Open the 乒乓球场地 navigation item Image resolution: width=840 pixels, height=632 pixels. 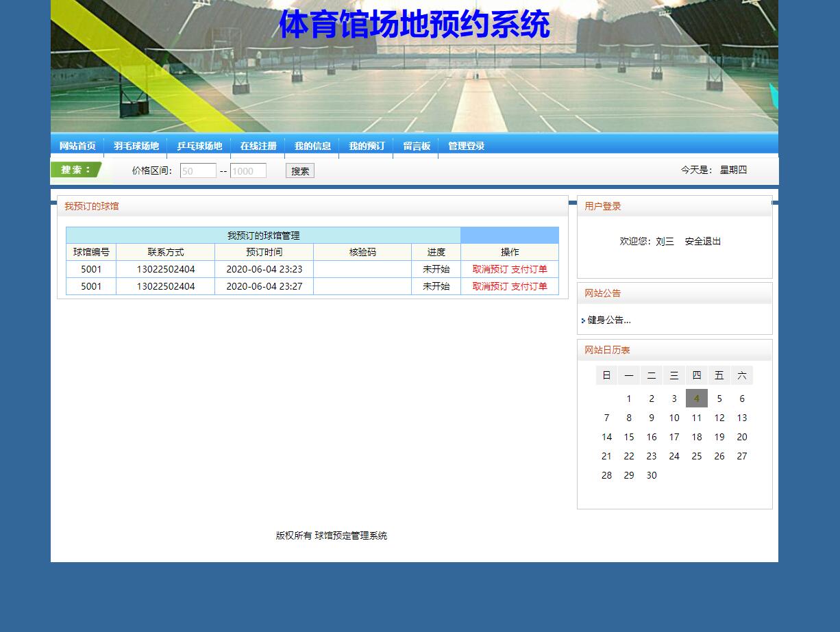[200, 146]
